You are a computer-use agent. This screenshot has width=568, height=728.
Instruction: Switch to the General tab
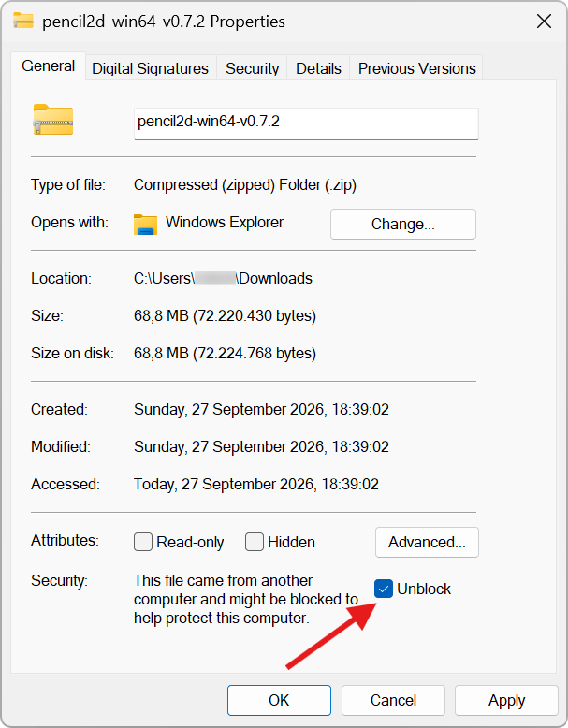[49, 66]
